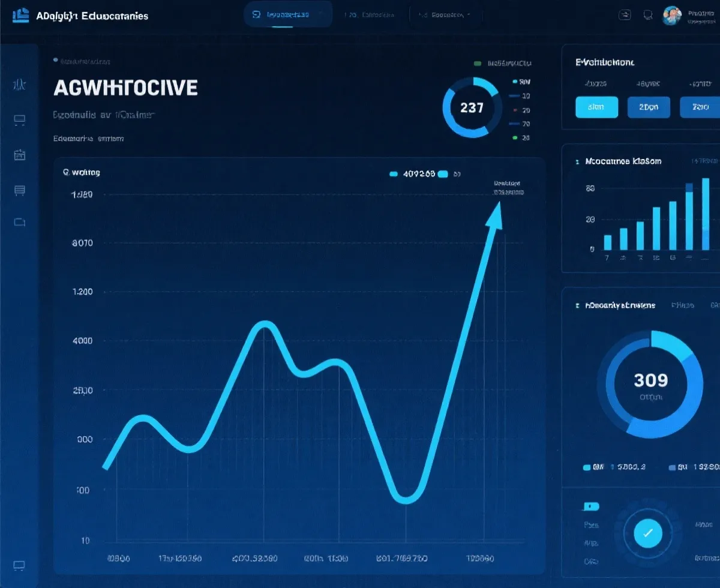Select the folder icon in left sidebar
The image size is (720, 588).
click(19, 223)
